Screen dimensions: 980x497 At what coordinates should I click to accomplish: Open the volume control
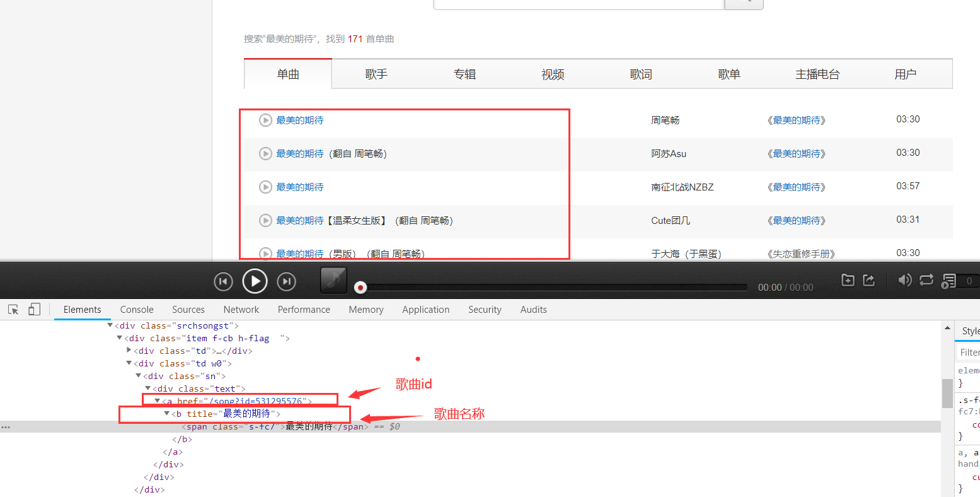click(905, 280)
